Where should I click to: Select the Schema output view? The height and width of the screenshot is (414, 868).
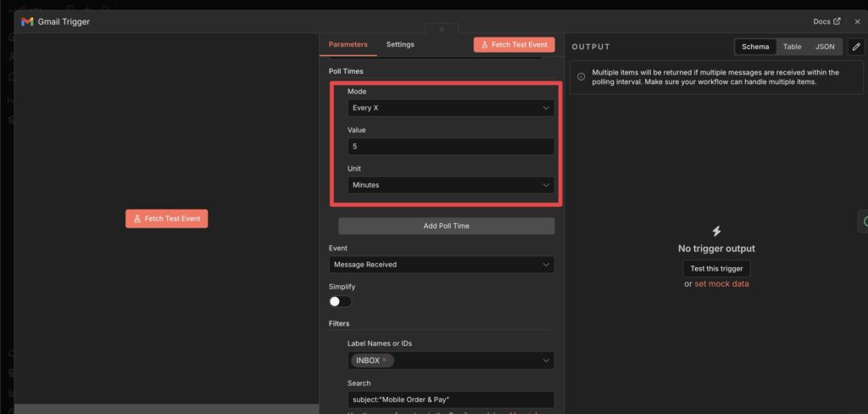coord(755,47)
